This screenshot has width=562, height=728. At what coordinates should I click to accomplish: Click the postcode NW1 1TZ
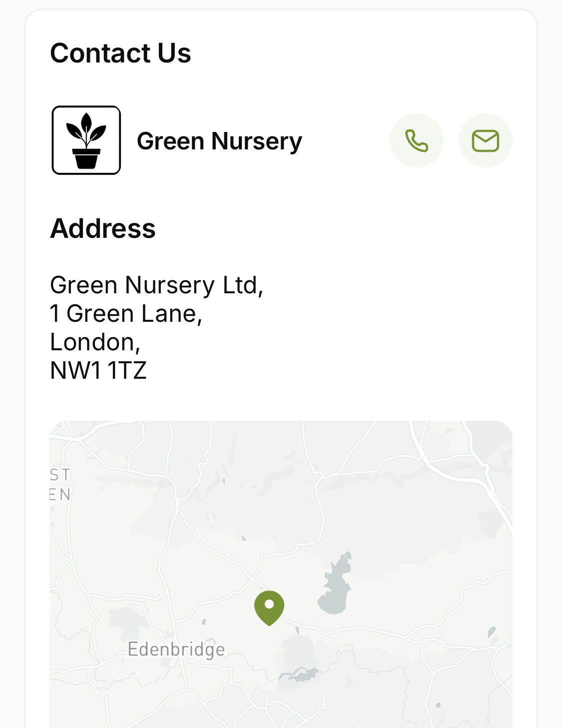pos(98,370)
